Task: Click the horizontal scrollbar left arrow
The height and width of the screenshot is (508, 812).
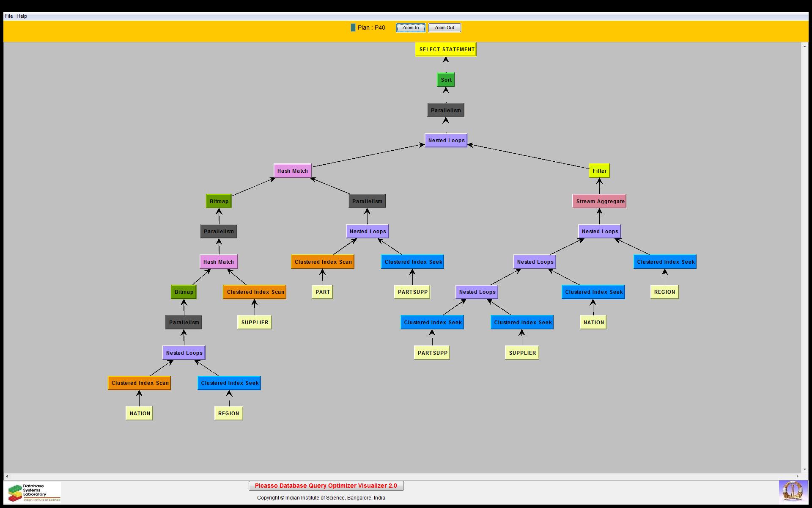Action: (7, 476)
